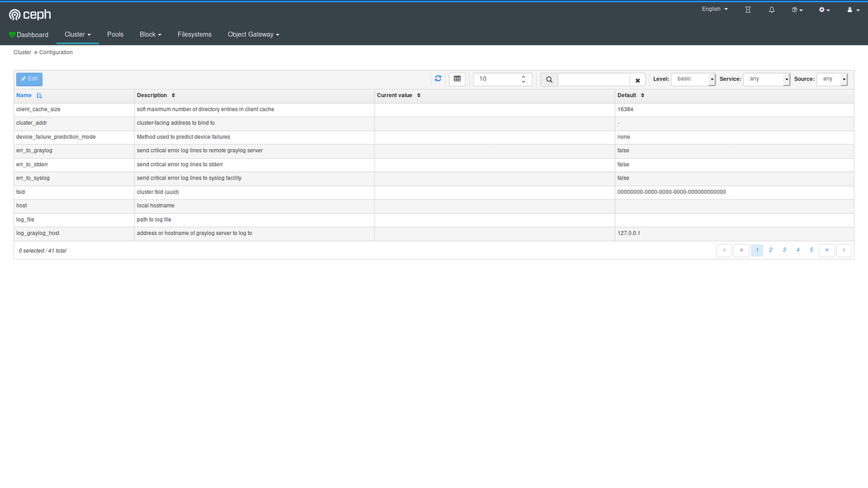Screen dimensions: 868x488
Task: Open the notifications bell
Action: click(772, 10)
